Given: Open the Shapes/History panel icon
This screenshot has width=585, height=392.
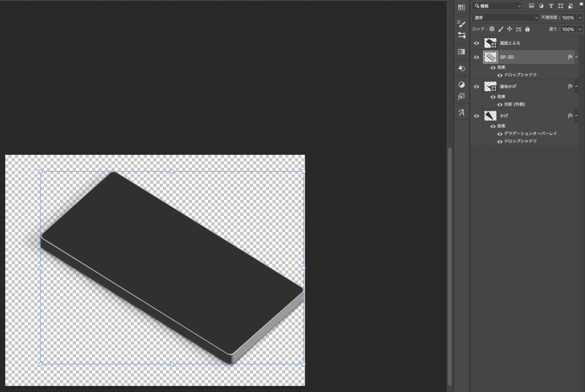Looking at the screenshot, I should pos(462,68).
